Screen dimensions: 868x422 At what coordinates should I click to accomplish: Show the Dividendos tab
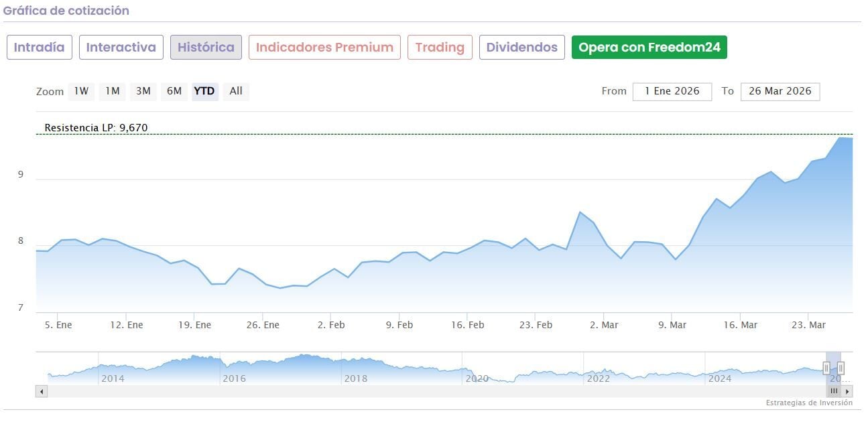pyautogui.click(x=522, y=48)
